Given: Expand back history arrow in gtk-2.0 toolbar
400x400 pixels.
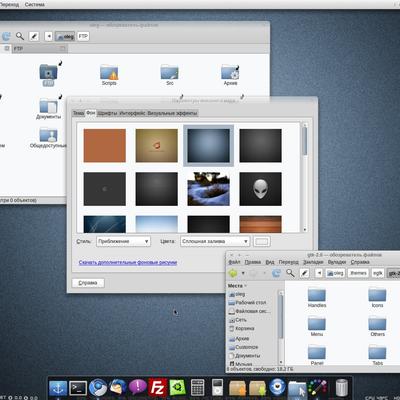Looking at the screenshot, I should coord(243,273).
